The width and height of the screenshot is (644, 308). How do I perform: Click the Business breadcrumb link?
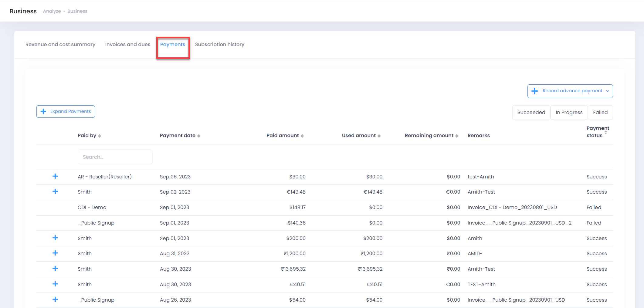click(x=77, y=11)
